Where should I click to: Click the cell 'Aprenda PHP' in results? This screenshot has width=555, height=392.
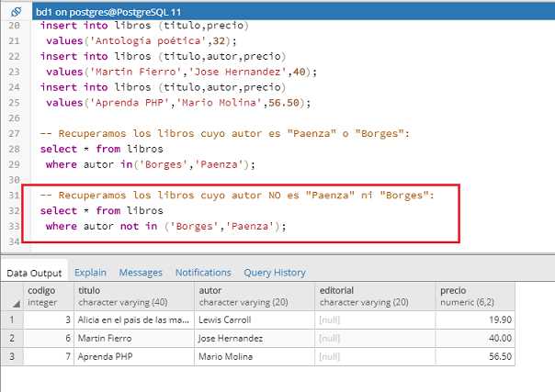tap(134, 356)
